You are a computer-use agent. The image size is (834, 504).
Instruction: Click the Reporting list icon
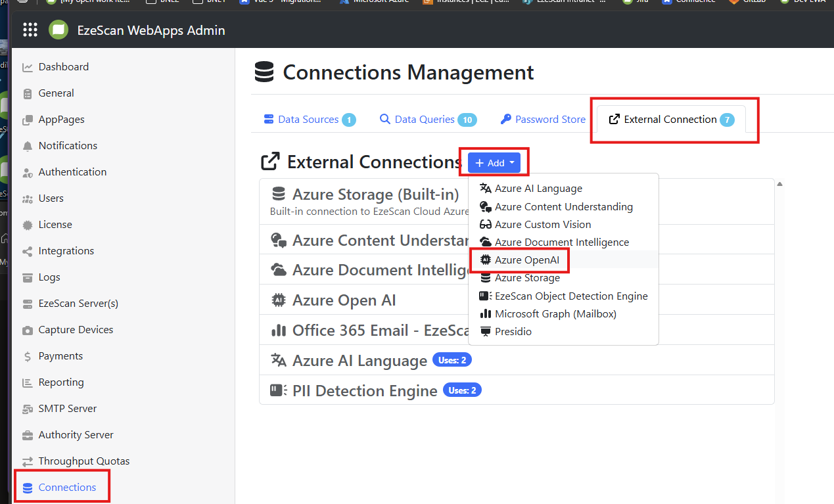coord(28,382)
